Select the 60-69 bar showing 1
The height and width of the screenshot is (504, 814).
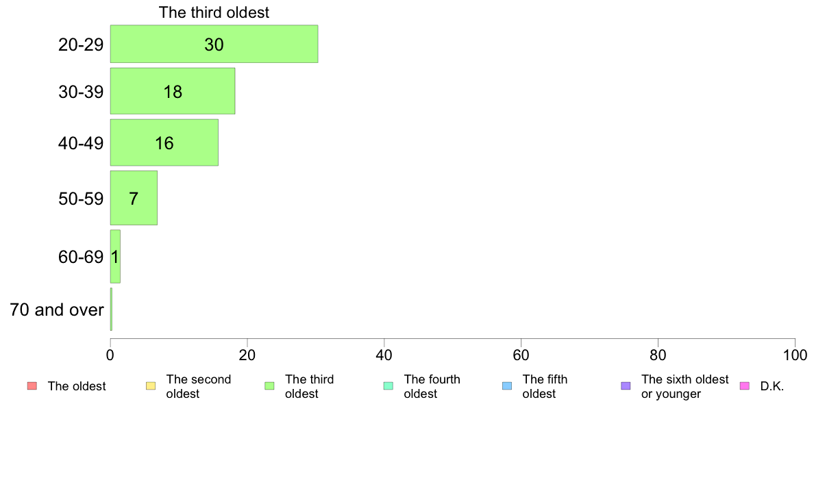coord(115,256)
